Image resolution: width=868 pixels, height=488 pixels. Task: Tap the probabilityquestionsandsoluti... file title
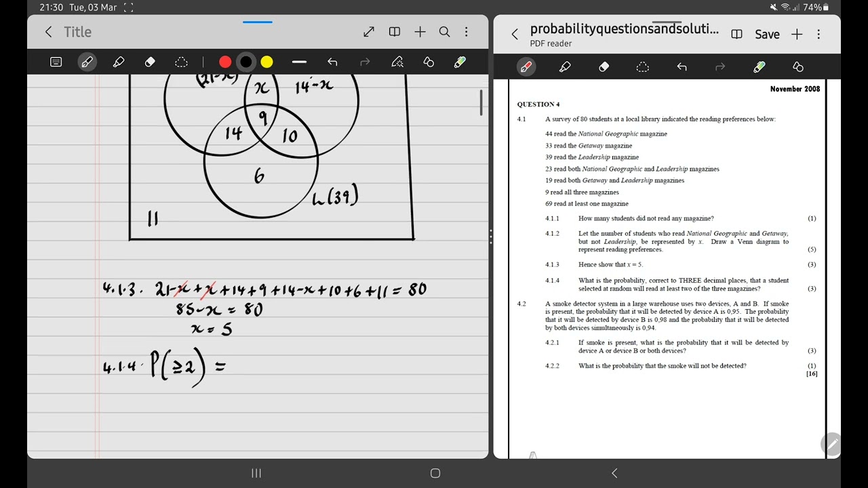coord(625,28)
